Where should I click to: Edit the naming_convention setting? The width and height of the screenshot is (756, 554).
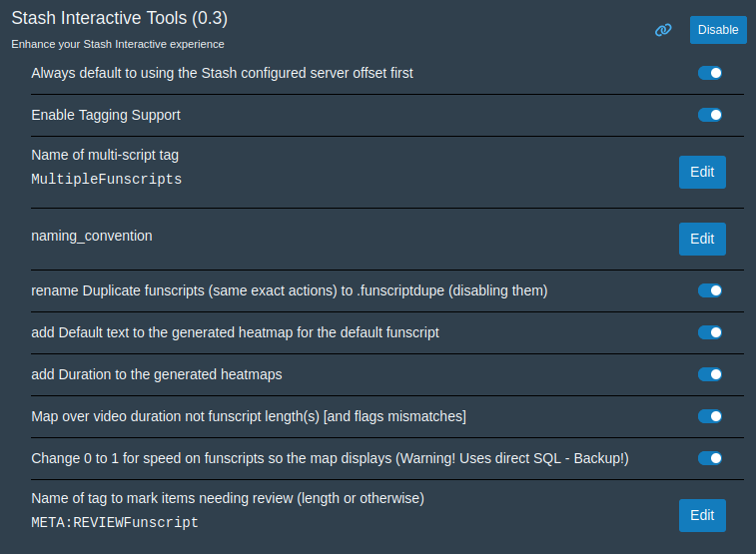click(702, 239)
